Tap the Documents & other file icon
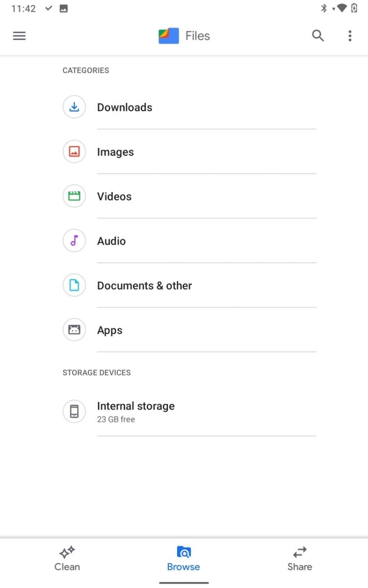The width and height of the screenshot is (368, 588). pyautogui.click(x=74, y=286)
